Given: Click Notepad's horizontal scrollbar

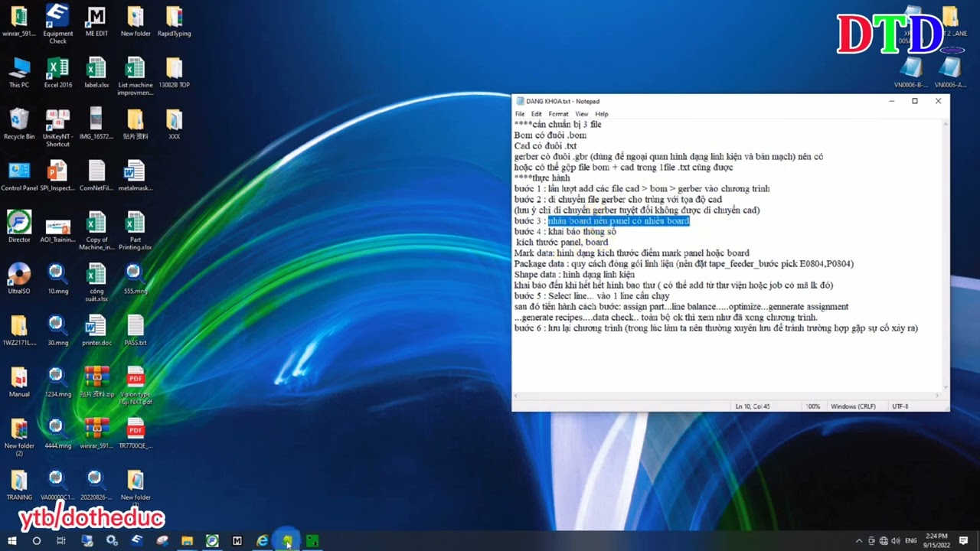Looking at the screenshot, I should [726, 396].
